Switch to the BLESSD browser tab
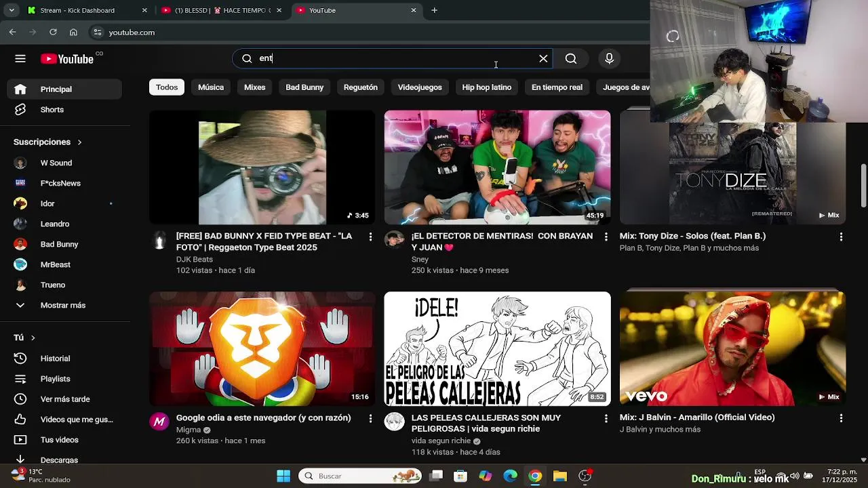 coord(222,10)
